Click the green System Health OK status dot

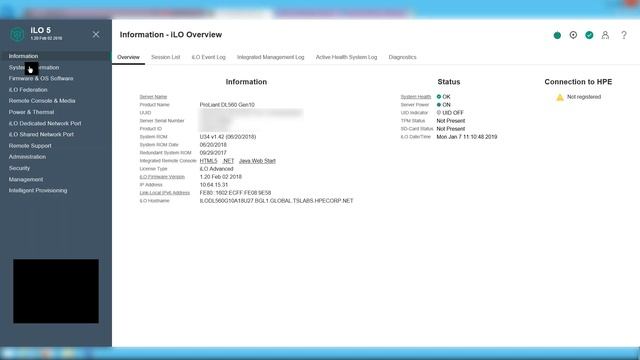pyautogui.click(x=439, y=97)
